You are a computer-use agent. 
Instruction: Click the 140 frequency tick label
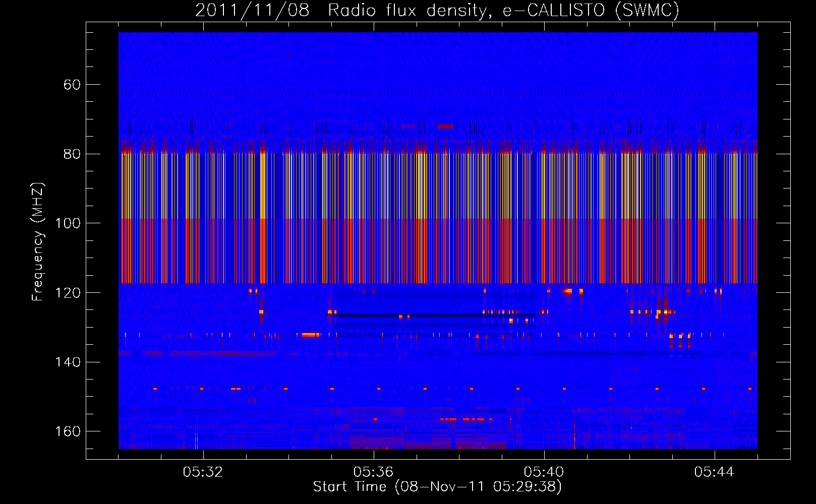[x=68, y=362]
